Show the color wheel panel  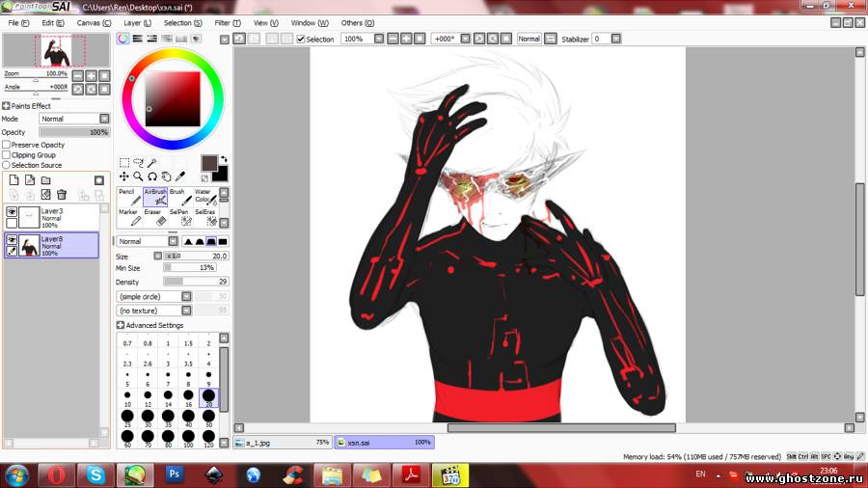click(122, 39)
